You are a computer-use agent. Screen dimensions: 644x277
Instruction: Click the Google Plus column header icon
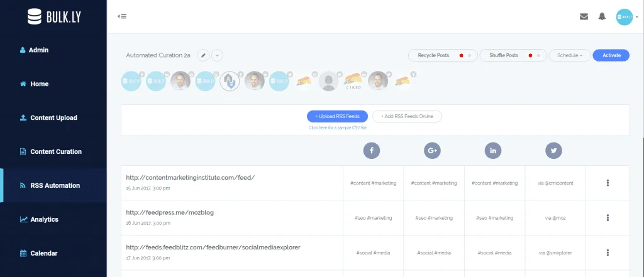433,151
